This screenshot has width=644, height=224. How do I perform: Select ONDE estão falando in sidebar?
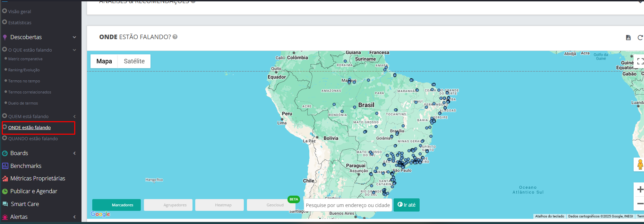(29, 127)
